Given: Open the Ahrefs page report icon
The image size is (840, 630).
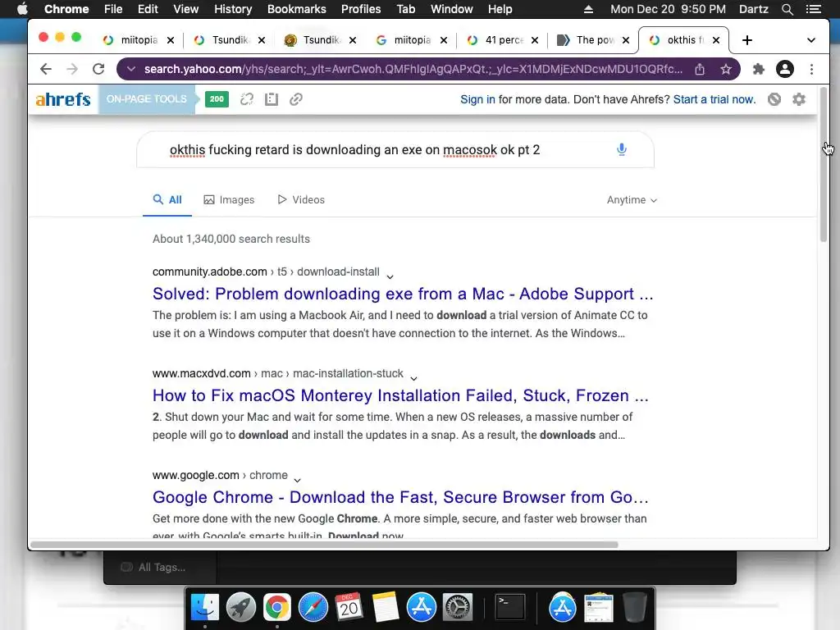Looking at the screenshot, I should click(272, 99).
